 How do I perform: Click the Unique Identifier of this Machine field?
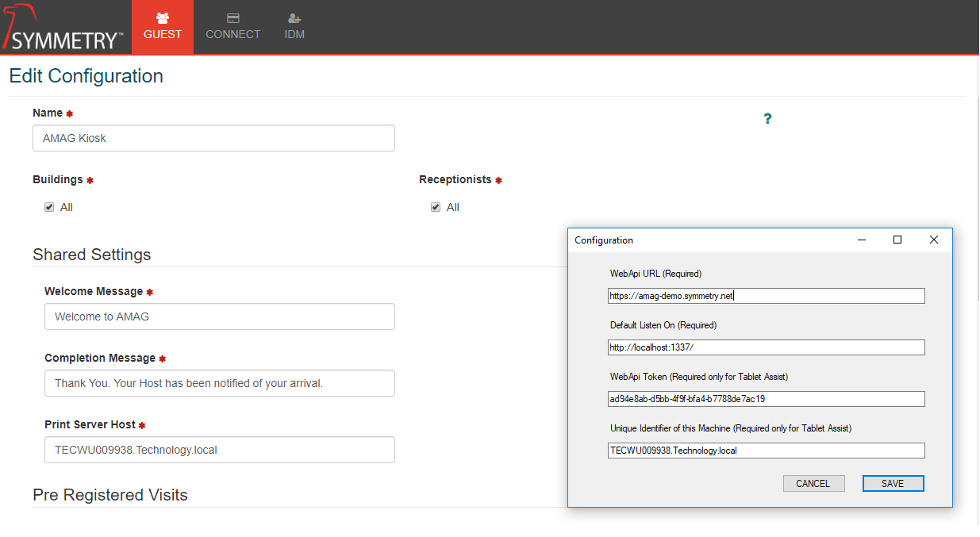(x=767, y=451)
